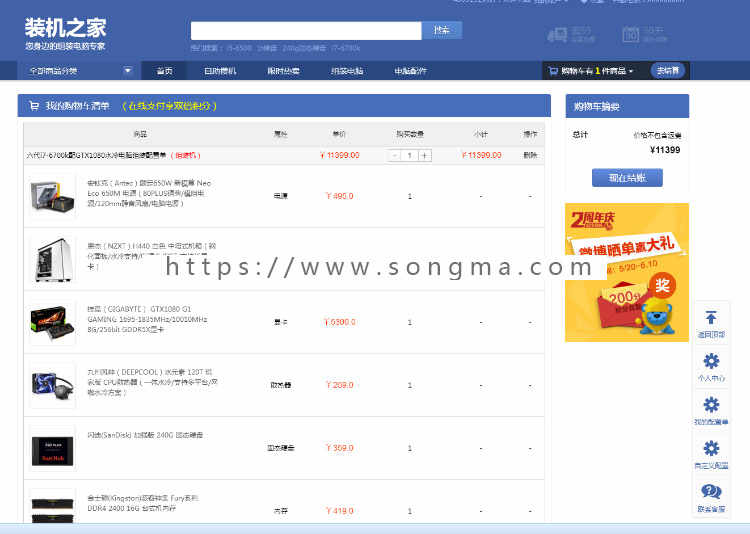Screen dimensions: 750x534
Task: Click the search button beside the input
Action: click(x=441, y=31)
